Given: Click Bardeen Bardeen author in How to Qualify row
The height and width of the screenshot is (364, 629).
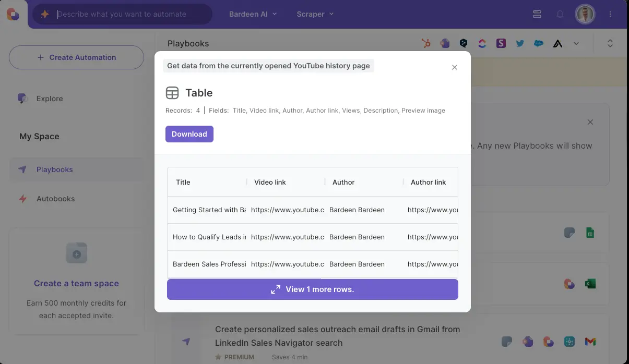Looking at the screenshot, I should coord(357,237).
